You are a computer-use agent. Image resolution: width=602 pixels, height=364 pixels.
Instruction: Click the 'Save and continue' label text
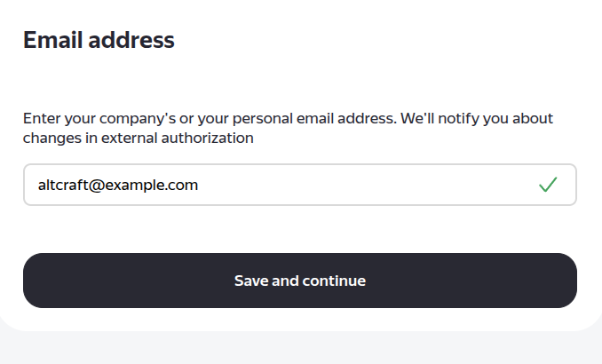click(x=299, y=281)
